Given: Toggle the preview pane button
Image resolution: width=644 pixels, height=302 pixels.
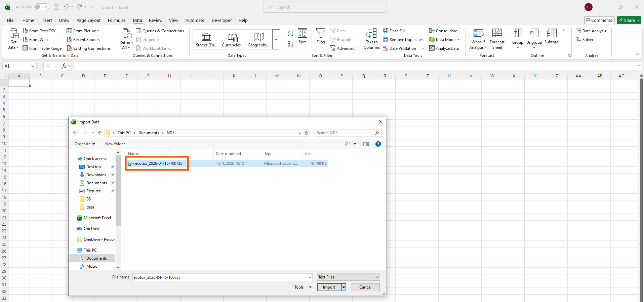Looking at the screenshot, I should [366, 144].
